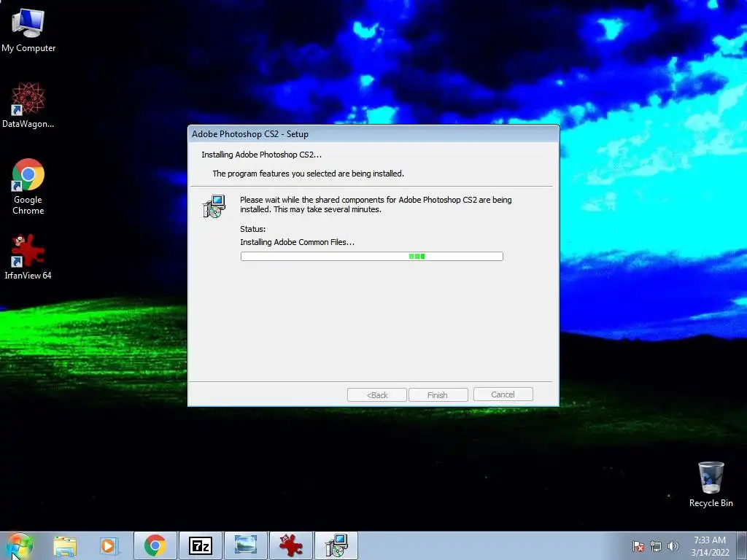Select the Recycle Bin icon

[x=711, y=484]
